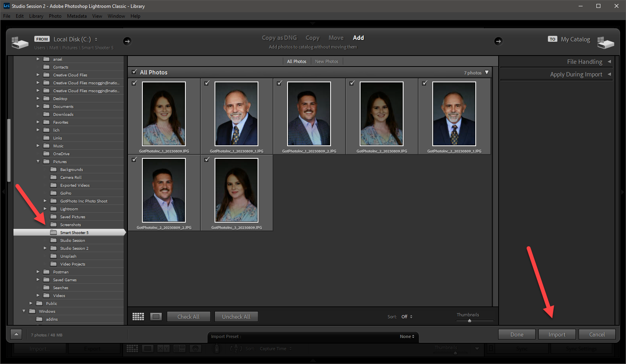626x364 pixels.
Task: Toggle the All Photos checkbox
Action: 135,72
